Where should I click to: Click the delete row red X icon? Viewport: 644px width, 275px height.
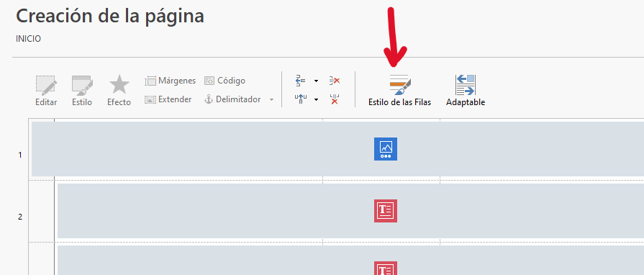pos(335,81)
